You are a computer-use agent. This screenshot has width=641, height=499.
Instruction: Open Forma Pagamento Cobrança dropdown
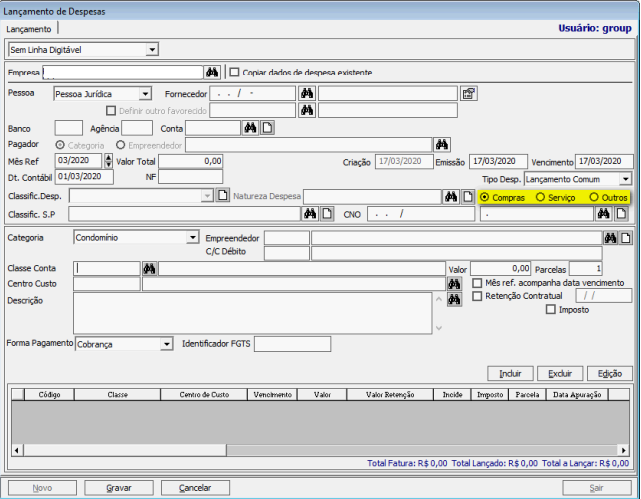[166, 344]
